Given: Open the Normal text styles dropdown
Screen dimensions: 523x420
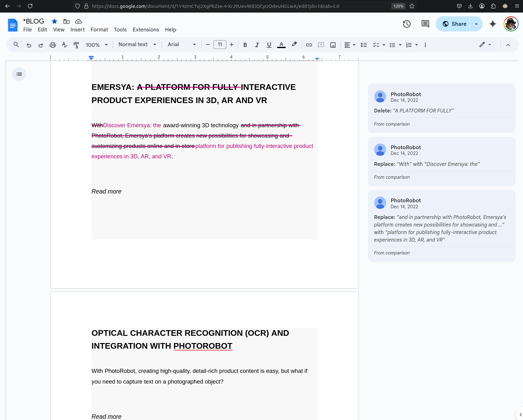Looking at the screenshot, I should pyautogui.click(x=137, y=45).
